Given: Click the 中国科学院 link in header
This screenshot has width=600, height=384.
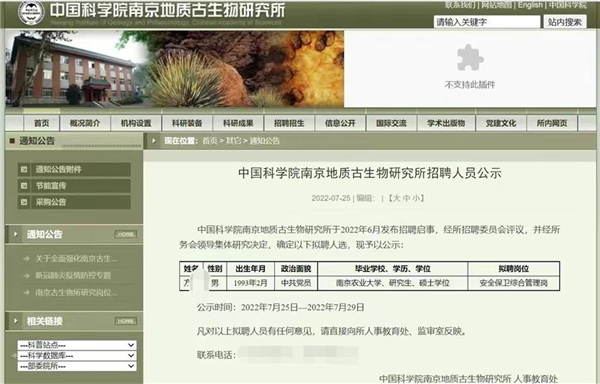Looking at the screenshot, I should [x=567, y=5].
